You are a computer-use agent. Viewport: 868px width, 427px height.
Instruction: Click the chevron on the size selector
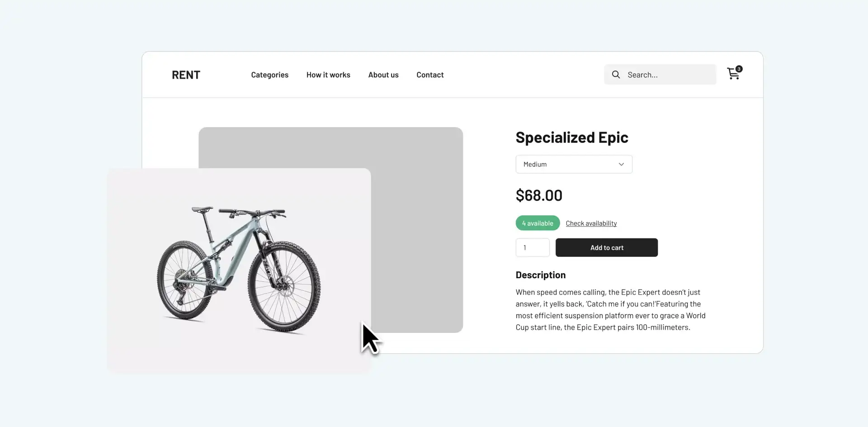click(621, 164)
